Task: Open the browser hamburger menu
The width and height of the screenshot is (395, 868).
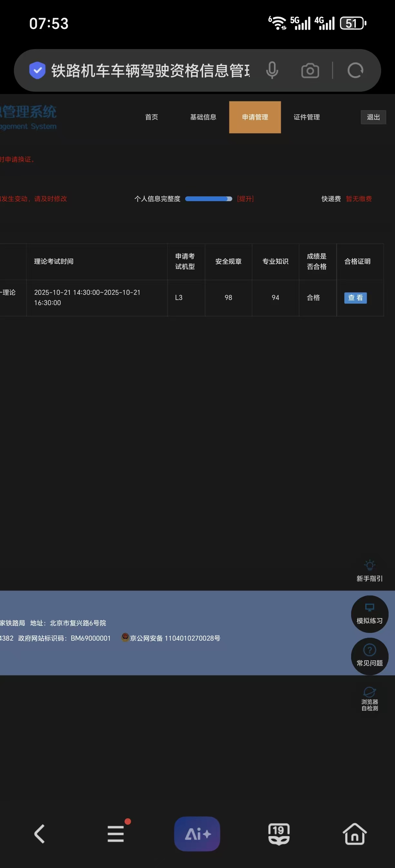Action: (x=116, y=834)
